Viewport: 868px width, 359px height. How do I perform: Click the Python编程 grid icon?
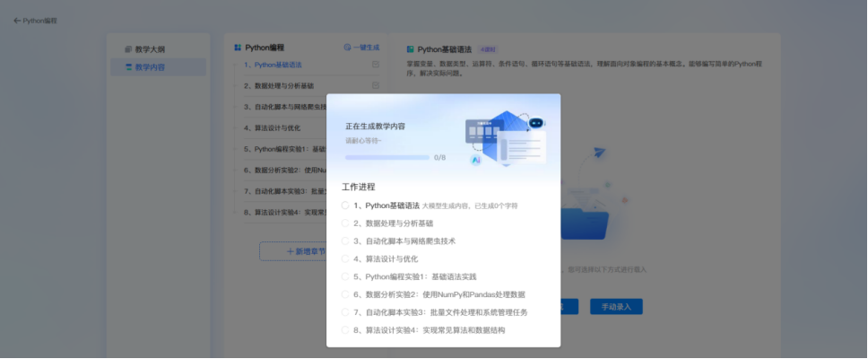click(238, 48)
